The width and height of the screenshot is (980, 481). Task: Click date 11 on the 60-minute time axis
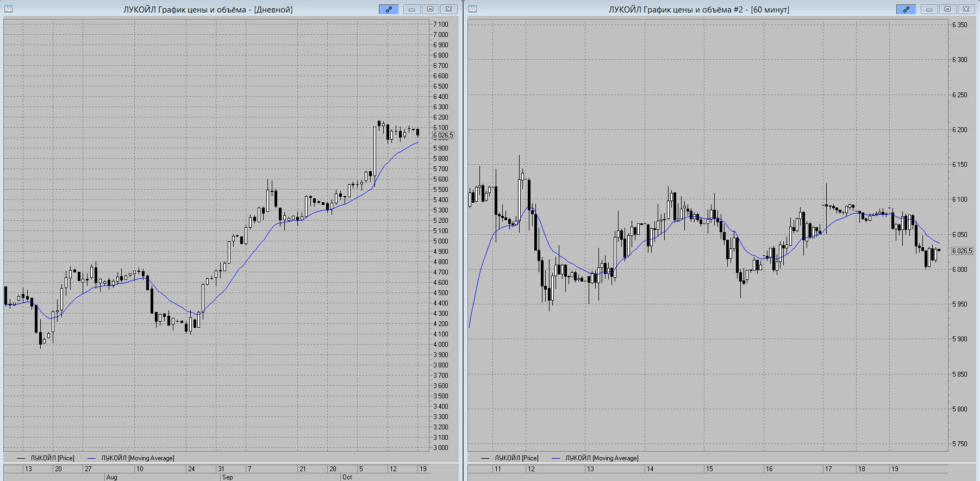tap(498, 468)
